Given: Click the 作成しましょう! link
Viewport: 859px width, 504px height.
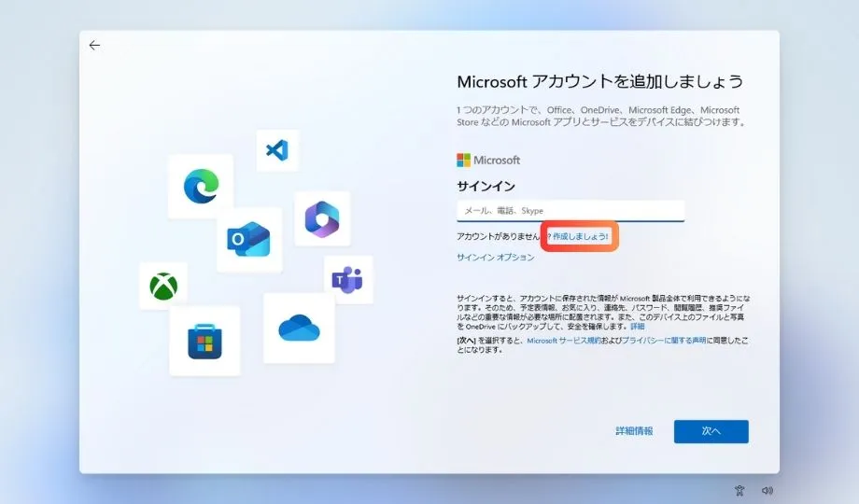Looking at the screenshot, I should tap(580, 237).
